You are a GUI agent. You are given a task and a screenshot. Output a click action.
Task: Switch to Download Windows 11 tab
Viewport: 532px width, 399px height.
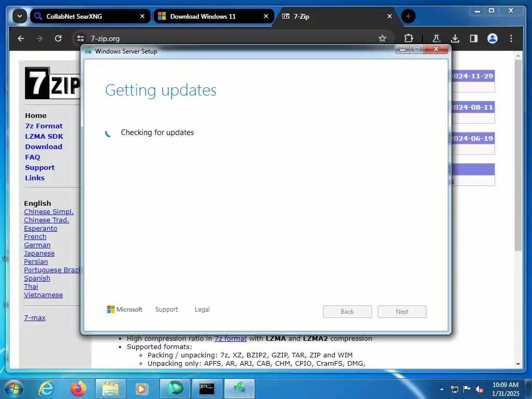(214, 16)
